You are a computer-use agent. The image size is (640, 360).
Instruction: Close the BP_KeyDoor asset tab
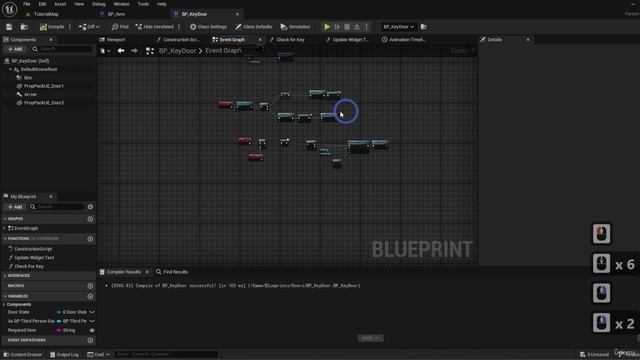point(238,14)
